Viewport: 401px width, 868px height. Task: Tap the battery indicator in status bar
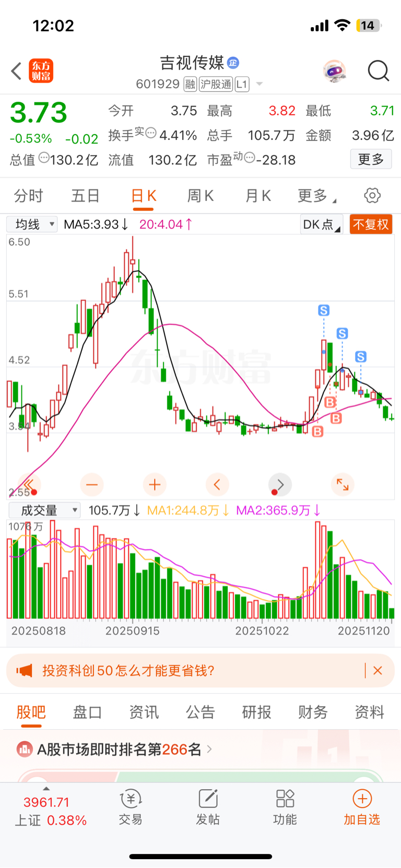[x=369, y=26]
